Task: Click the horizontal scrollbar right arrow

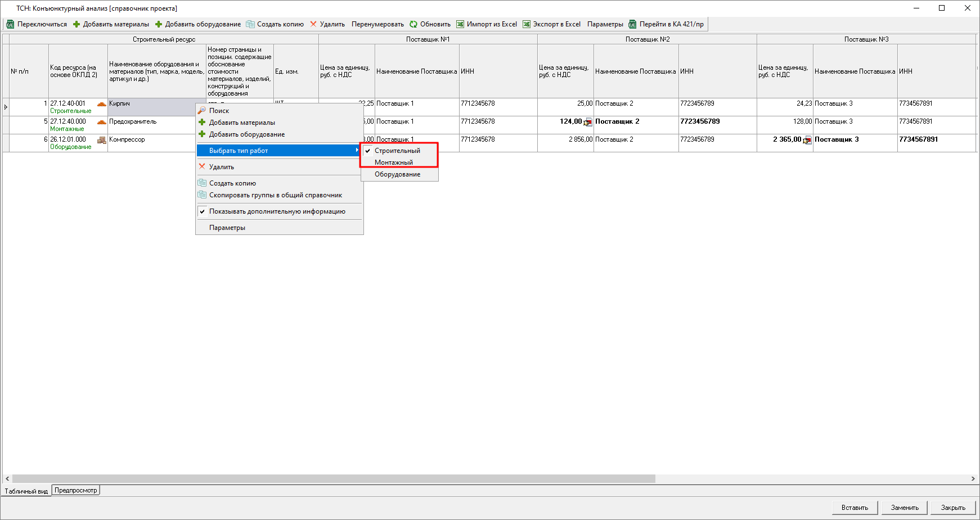Action: (973, 479)
